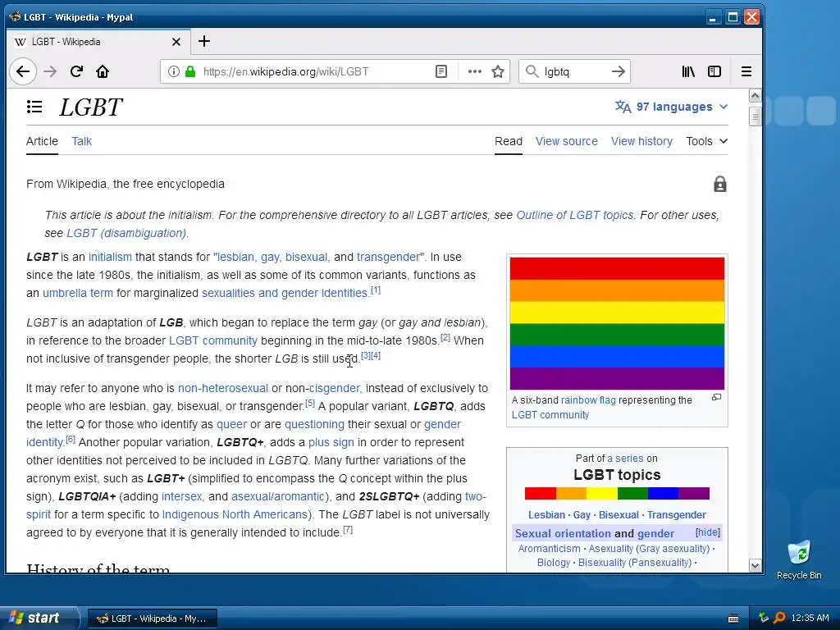
Task: Click the URL address bar field
Action: pos(316,71)
